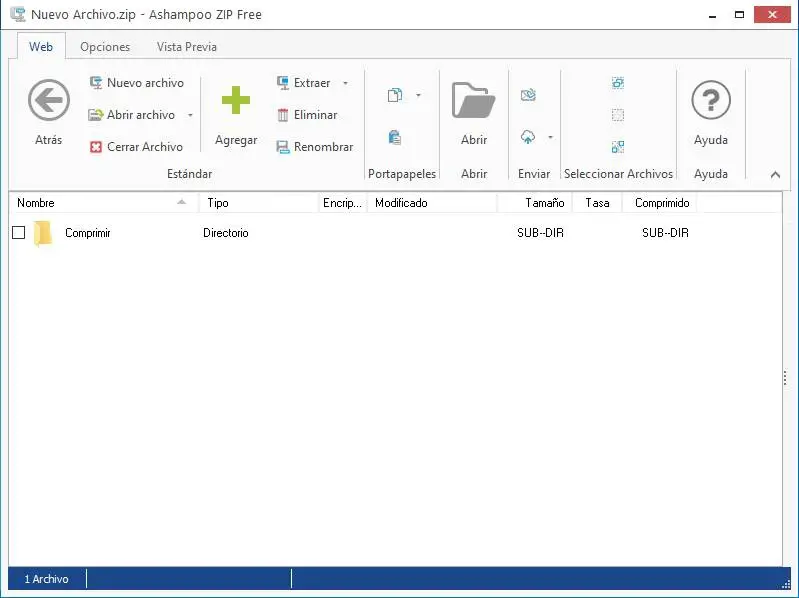Click the copy to clipboard icon

tap(395, 95)
